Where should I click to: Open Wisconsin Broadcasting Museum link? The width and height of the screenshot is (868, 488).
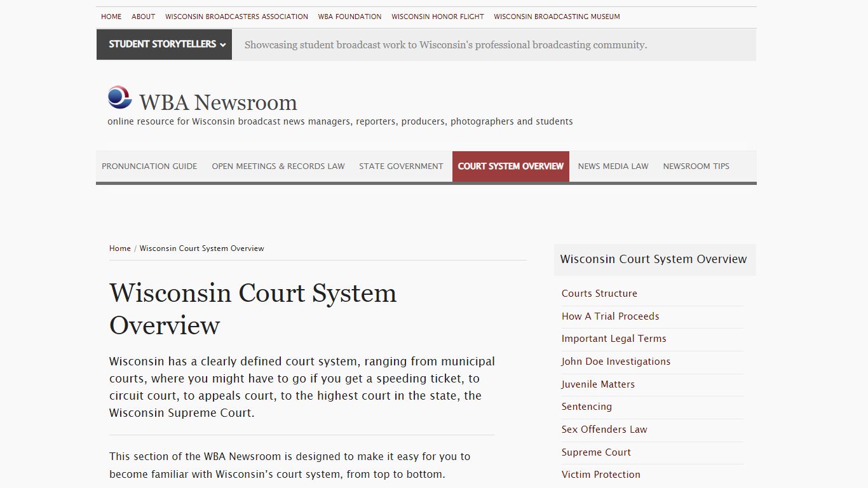click(557, 17)
